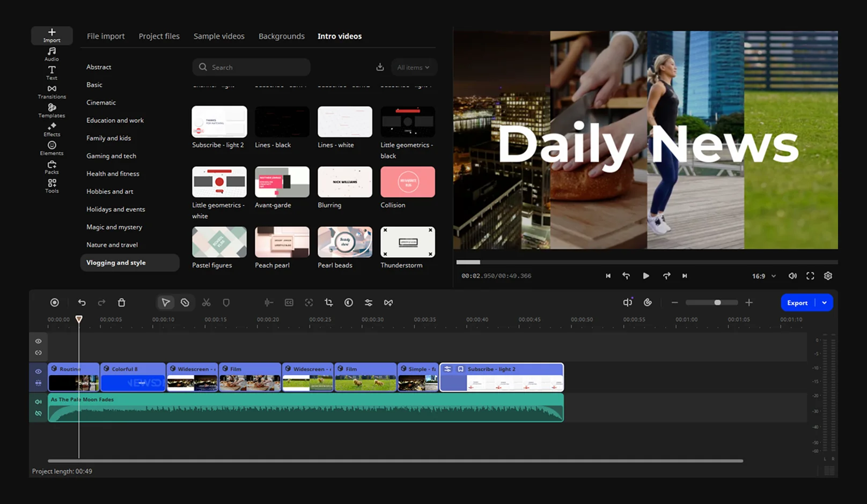Screen dimensions: 867x504
Task: Expand the Export options arrow
Action: point(825,302)
